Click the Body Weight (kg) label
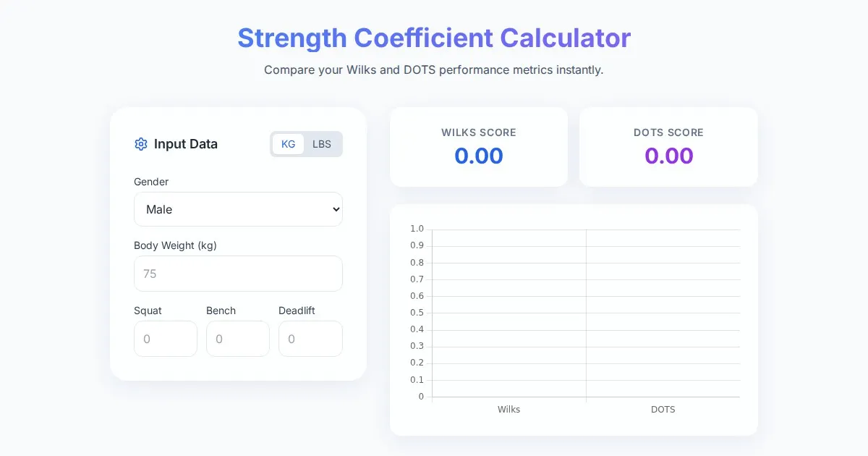 pos(175,245)
